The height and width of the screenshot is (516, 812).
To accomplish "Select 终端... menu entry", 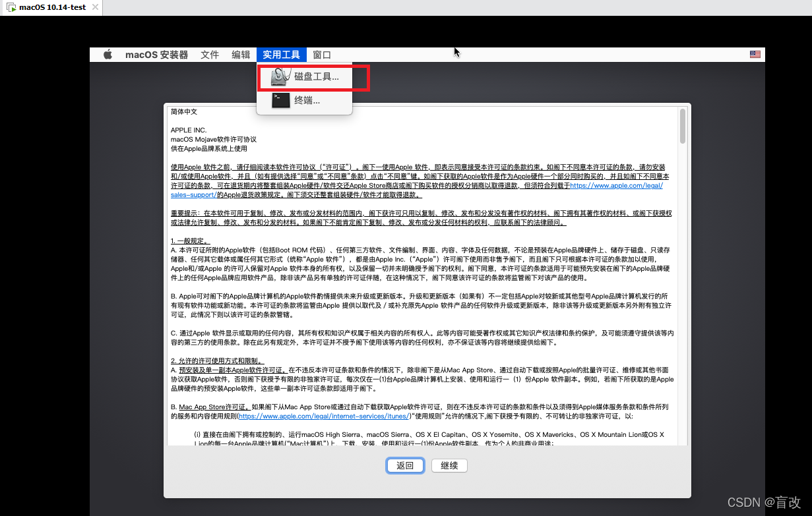I will click(305, 100).
